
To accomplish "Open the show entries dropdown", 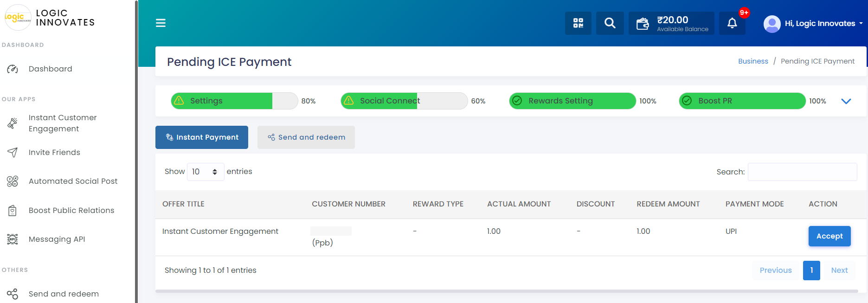I will [206, 172].
